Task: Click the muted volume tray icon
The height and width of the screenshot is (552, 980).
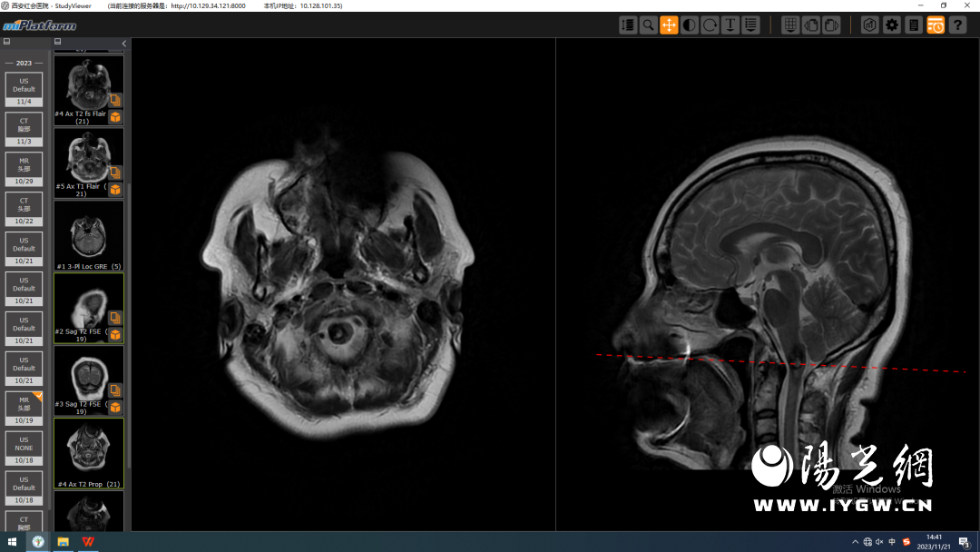Action: [879, 542]
